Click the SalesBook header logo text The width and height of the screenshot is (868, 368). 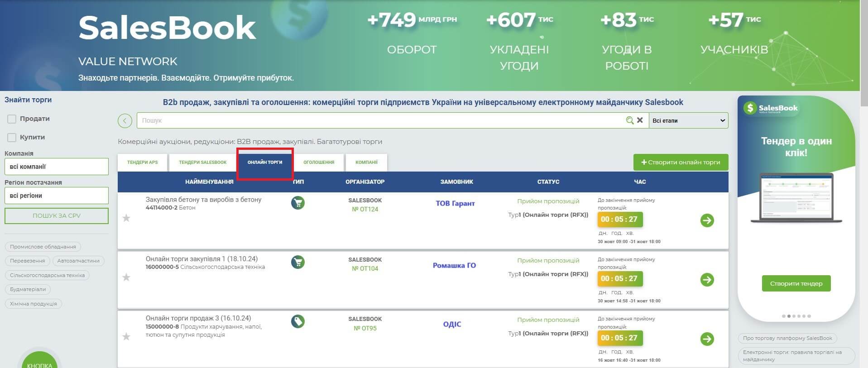point(167,28)
